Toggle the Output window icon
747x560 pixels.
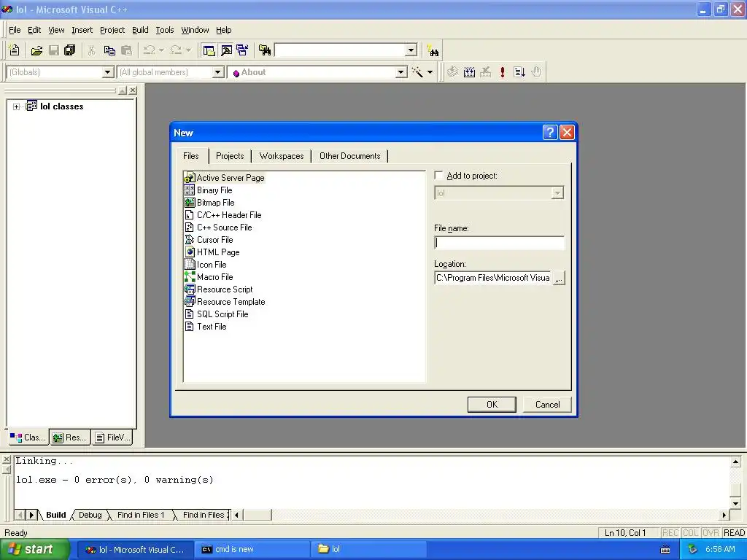click(226, 50)
